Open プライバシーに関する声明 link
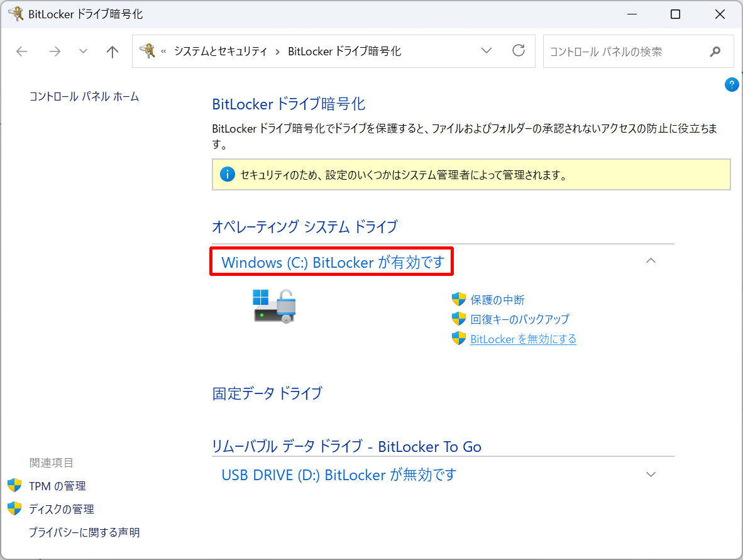 84,532
